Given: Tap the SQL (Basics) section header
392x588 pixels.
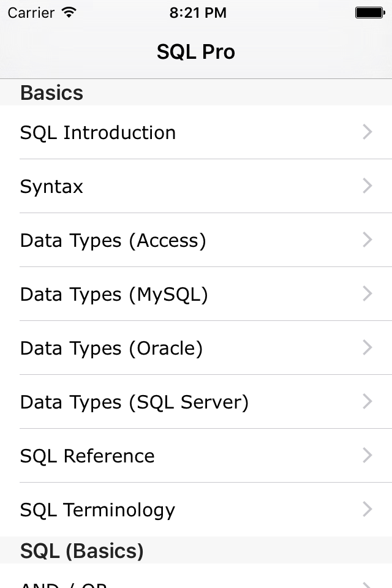Looking at the screenshot, I should click(x=81, y=551).
